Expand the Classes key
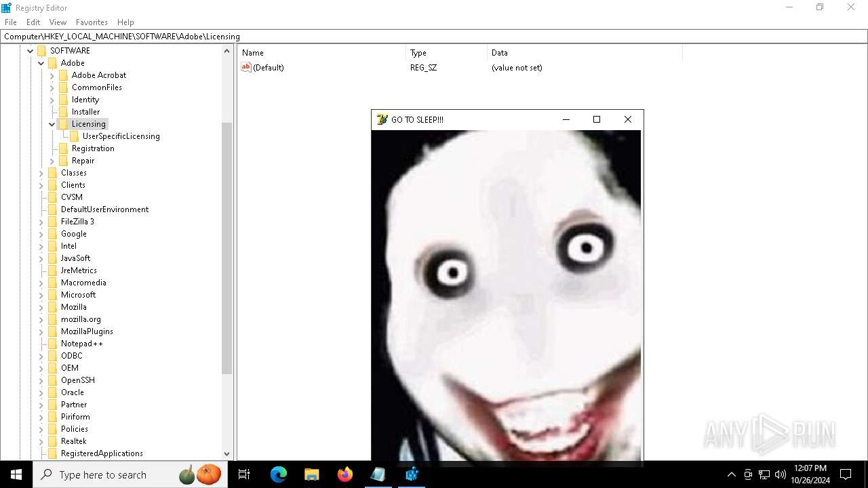 tap(41, 173)
